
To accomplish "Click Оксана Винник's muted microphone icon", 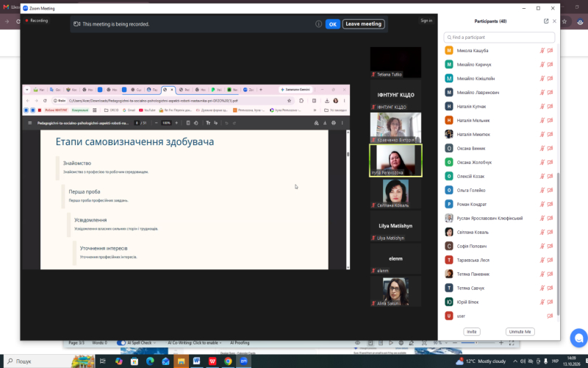I will [542, 149].
